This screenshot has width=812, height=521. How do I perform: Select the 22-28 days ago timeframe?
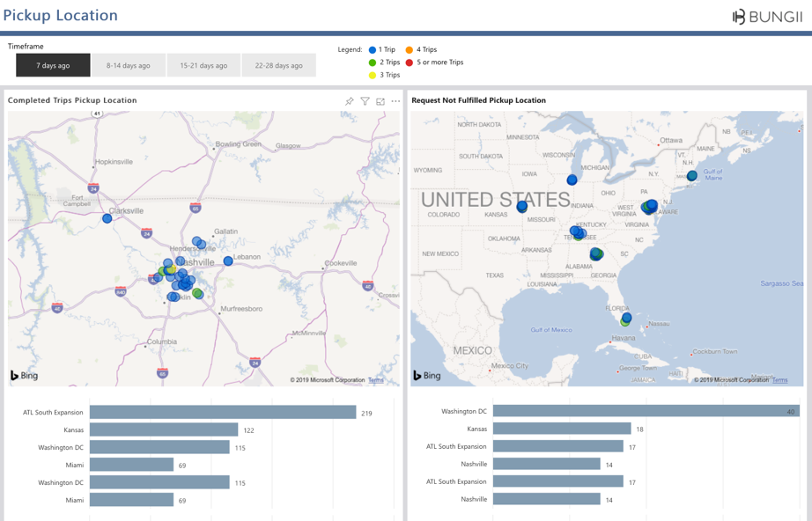coord(278,65)
